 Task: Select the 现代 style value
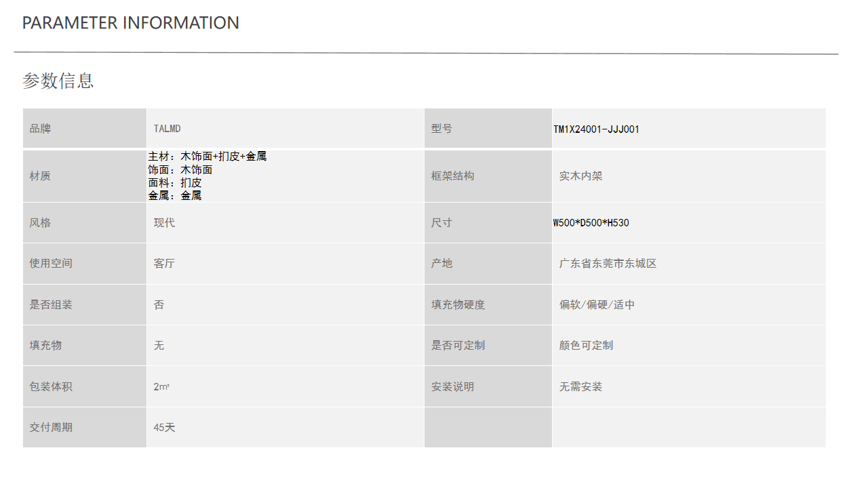click(164, 222)
